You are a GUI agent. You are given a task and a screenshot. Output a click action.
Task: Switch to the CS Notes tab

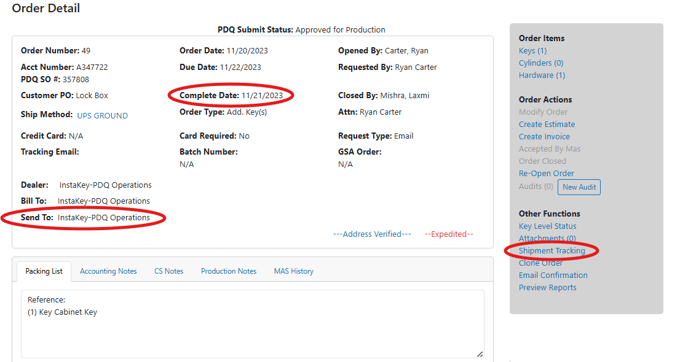(168, 271)
